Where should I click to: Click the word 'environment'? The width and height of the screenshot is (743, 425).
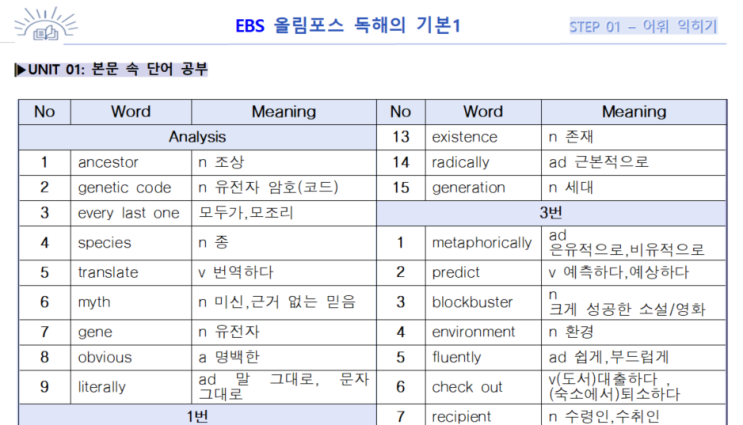(x=473, y=332)
